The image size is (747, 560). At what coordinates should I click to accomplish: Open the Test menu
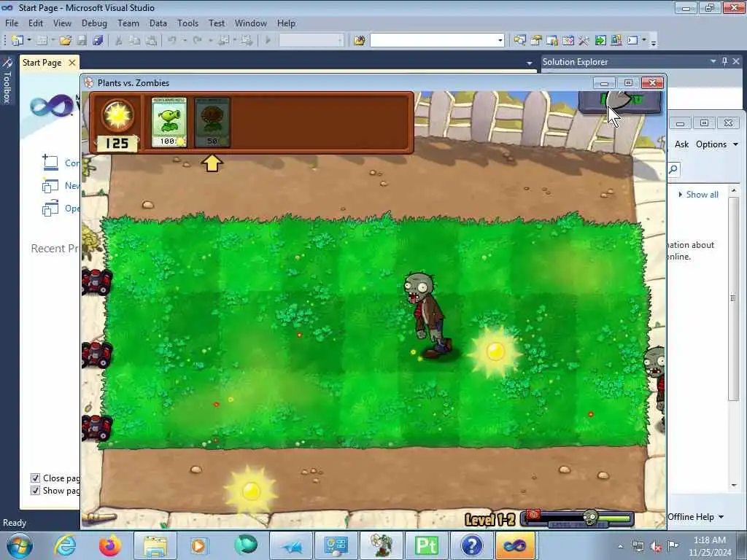[x=216, y=23]
